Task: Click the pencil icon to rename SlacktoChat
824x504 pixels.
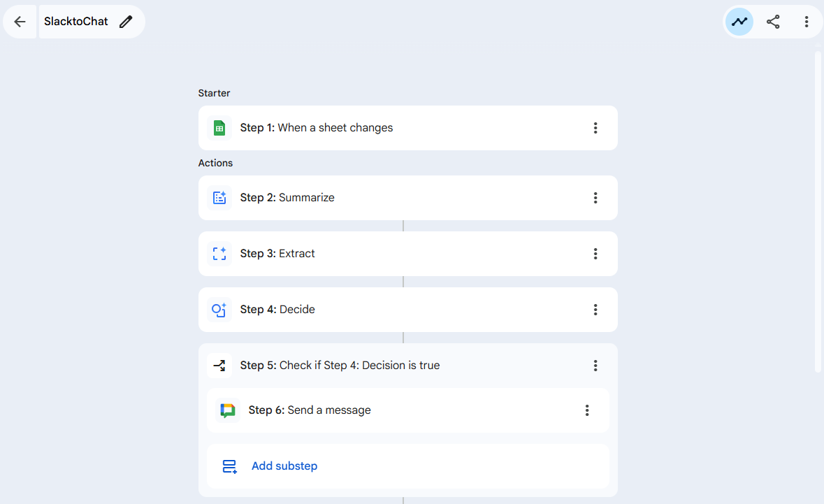Action: pyautogui.click(x=126, y=22)
